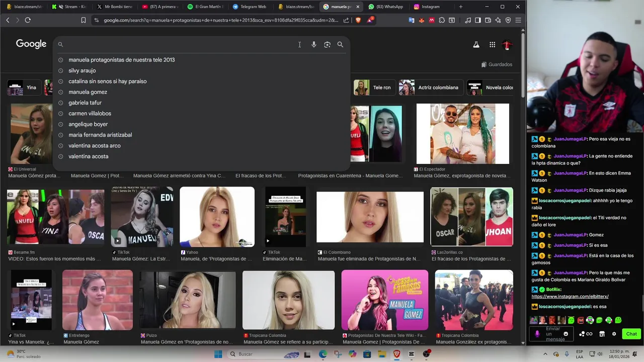The width and height of the screenshot is (644, 362).
Task: Close the Google search tab
Action: pos(358,7)
